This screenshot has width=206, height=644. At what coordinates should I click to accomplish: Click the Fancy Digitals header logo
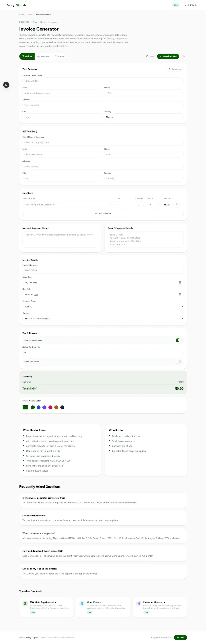[16, 5]
